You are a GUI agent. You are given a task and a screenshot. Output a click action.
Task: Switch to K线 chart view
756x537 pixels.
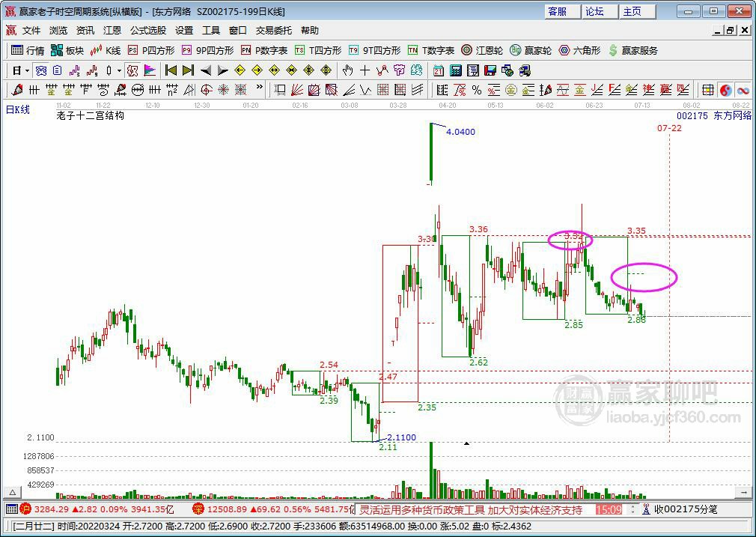(x=106, y=50)
